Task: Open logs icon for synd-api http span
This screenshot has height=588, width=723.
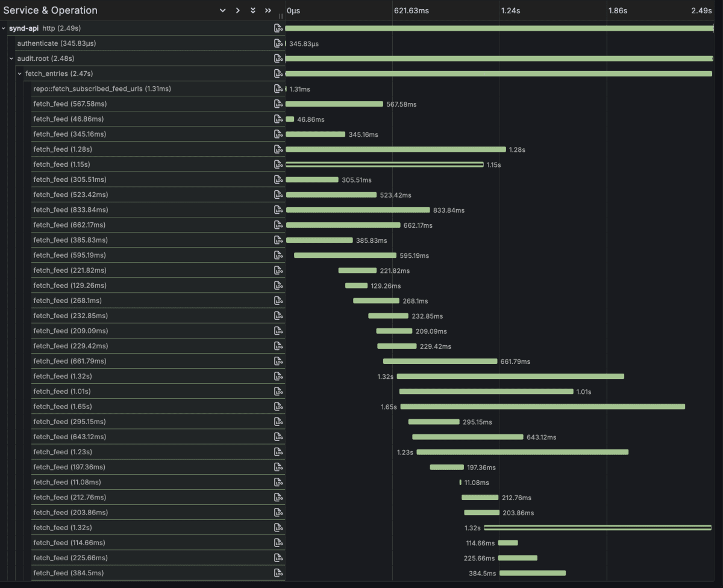Action: (278, 28)
